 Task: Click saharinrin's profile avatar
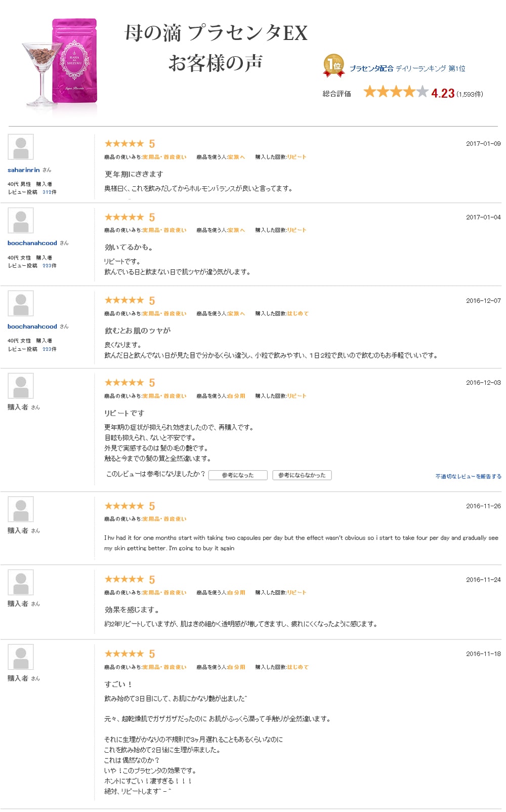[21, 147]
